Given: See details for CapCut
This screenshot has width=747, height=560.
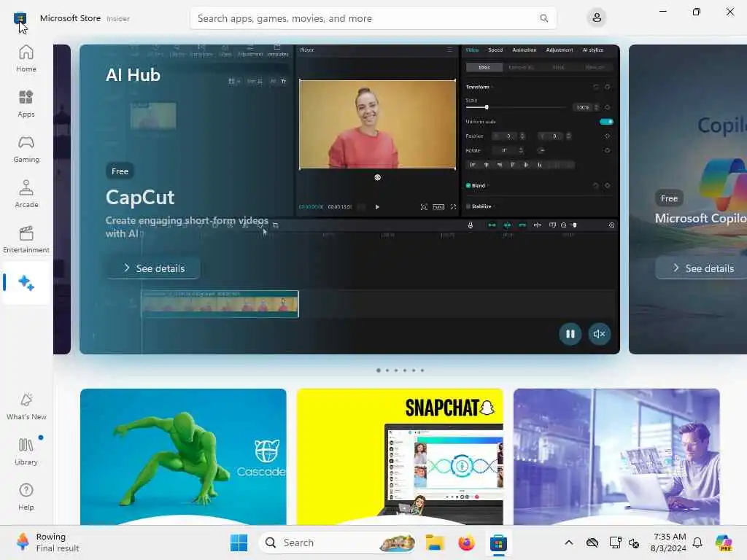Looking at the screenshot, I should point(154,268).
